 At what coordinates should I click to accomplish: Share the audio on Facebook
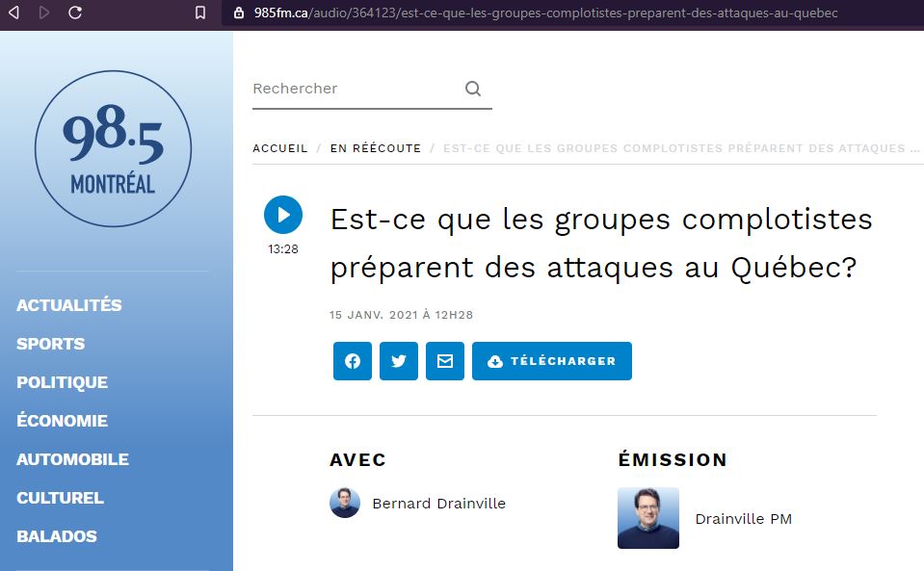tap(353, 361)
